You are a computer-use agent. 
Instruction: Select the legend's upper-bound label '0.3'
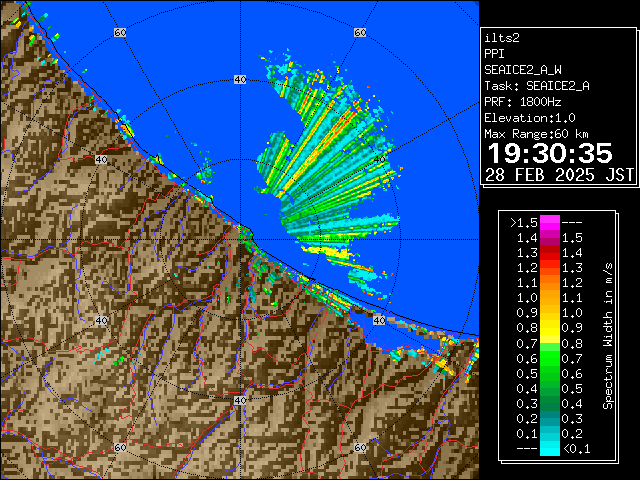572,419
